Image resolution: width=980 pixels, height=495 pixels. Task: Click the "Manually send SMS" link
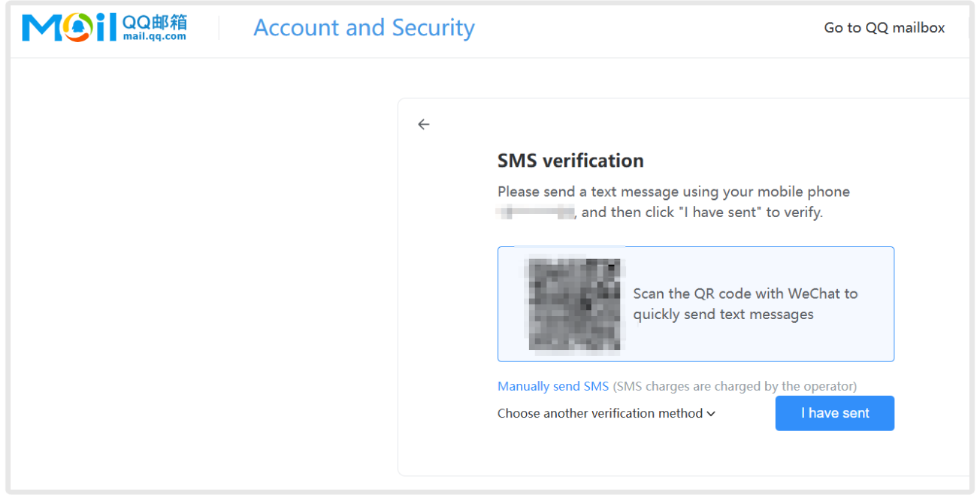pos(553,386)
